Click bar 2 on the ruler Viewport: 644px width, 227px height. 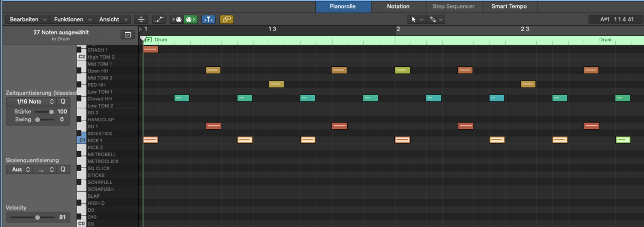398,29
